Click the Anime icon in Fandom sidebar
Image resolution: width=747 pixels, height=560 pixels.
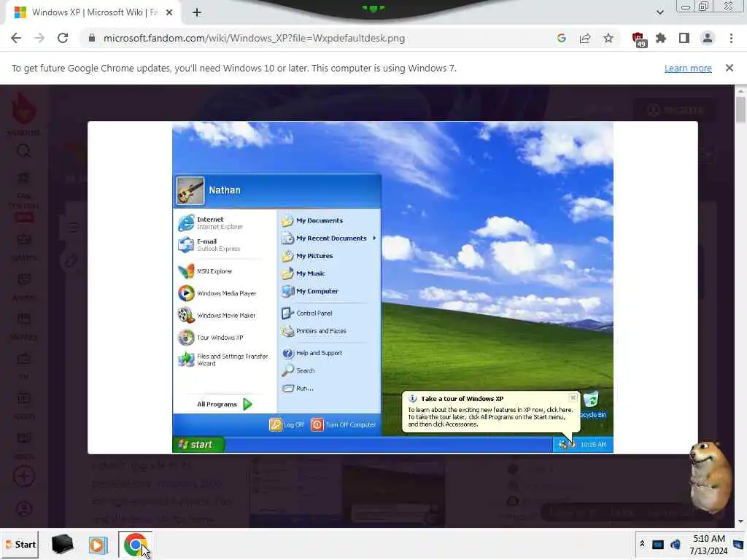pos(24,279)
